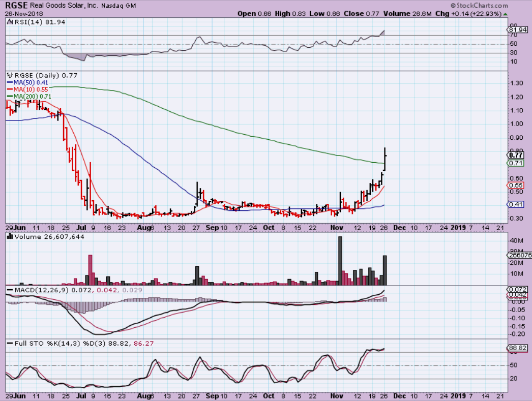Image resolution: width=532 pixels, height=401 pixels.
Task: Click the 0.55 MA(10) tag on price axis
Action: click(516, 186)
